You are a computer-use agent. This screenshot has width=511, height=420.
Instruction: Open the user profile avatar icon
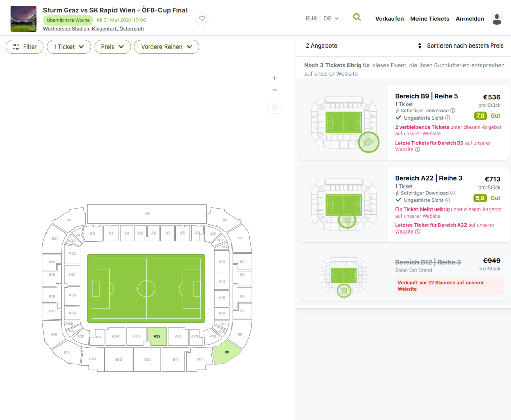[x=497, y=19]
